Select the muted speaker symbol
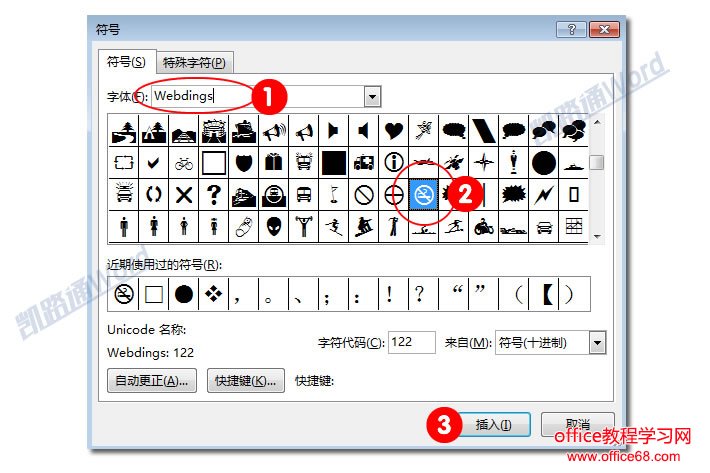This screenshot has height=473, width=710. tap(364, 131)
